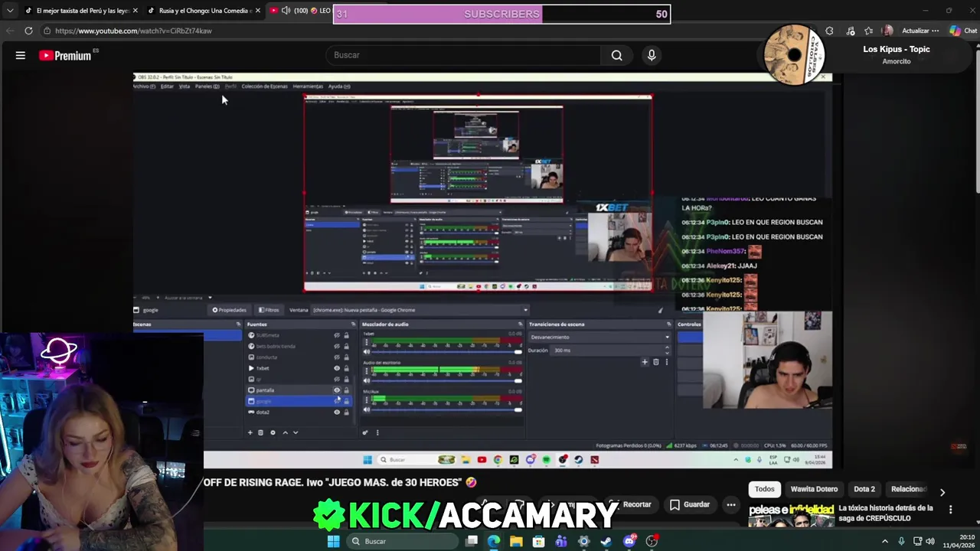Hide the pantalla source via eye icon
This screenshot has height=551, width=980.
click(x=337, y=390)
